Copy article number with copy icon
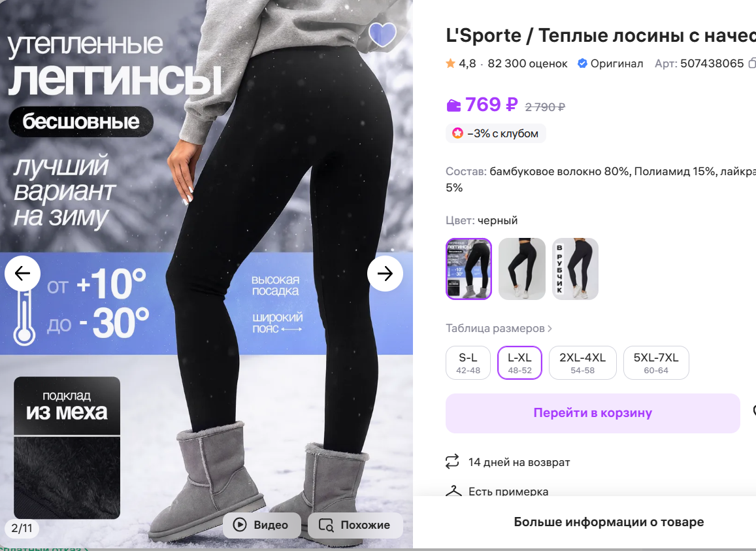Screen dimensions: 756x551 751,63
